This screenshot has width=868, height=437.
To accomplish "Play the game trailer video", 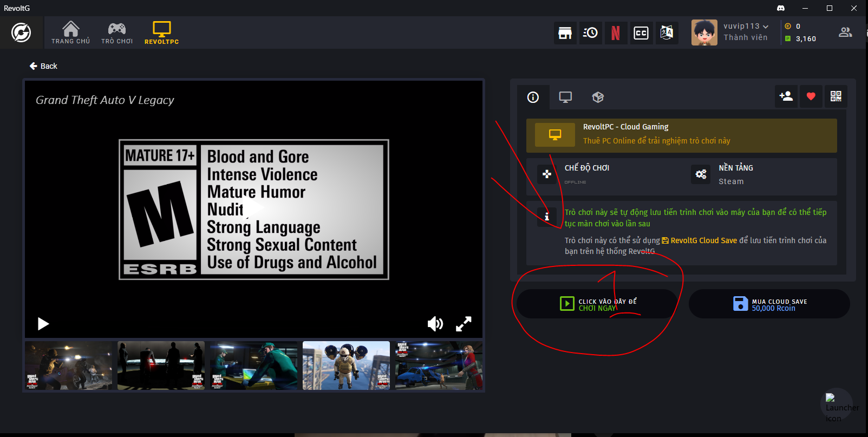I will pyautogui.click(x=43, y=324).
